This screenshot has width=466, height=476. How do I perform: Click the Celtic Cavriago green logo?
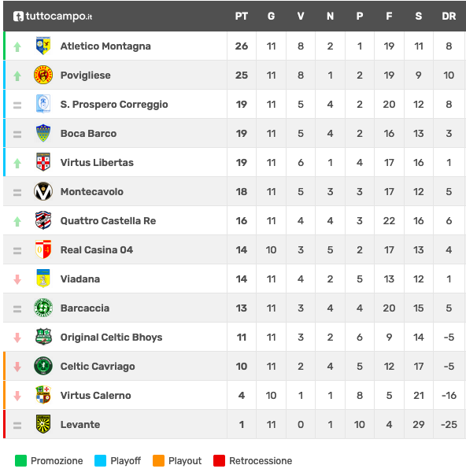point(43,366)
